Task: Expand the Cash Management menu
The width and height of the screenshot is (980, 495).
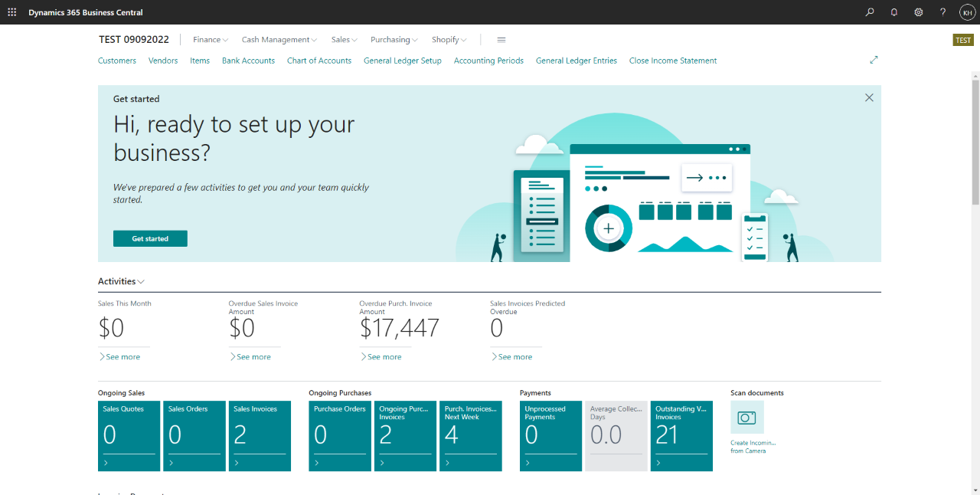Action: click(x=279, y=40)
